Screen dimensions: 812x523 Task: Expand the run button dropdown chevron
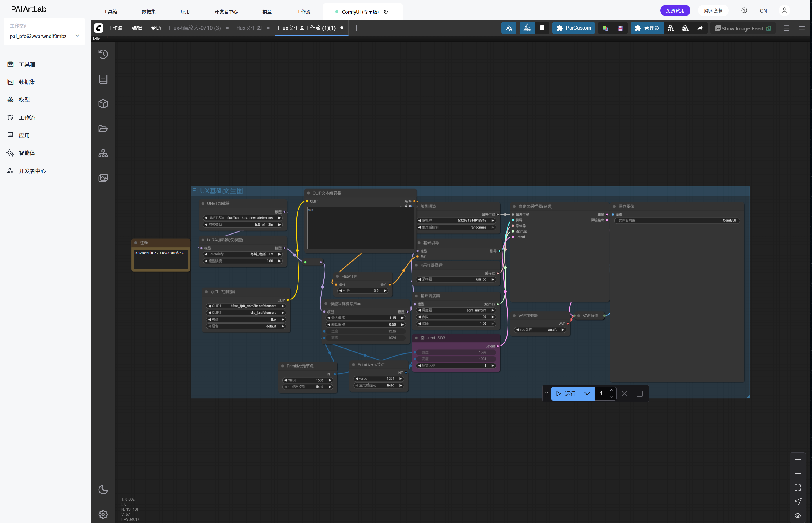pyautogui.click(x=587, y=394)
